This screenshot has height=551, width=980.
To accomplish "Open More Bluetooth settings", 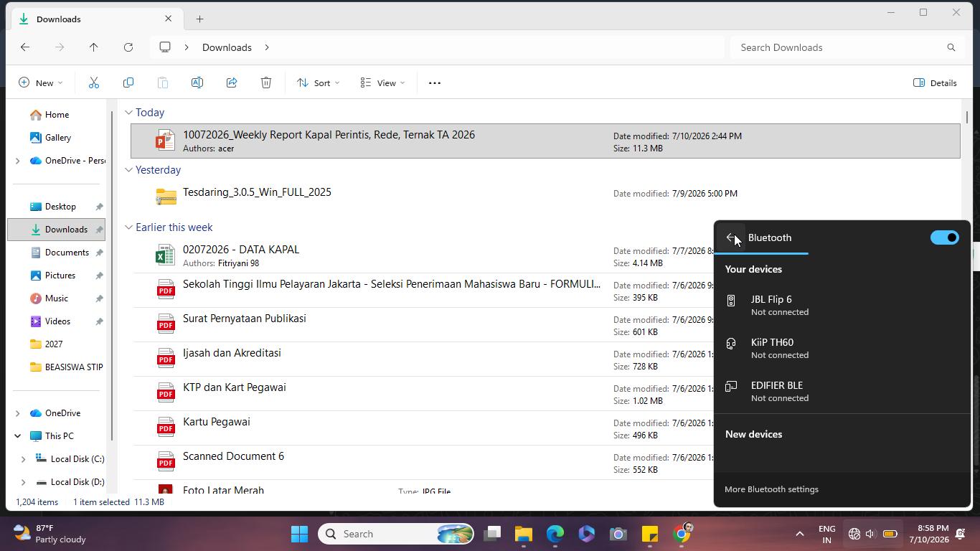I will [771, 489].
